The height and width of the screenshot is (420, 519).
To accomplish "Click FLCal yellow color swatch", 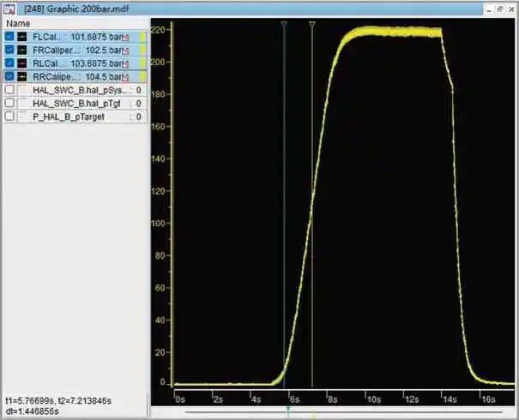I will 142,37.
